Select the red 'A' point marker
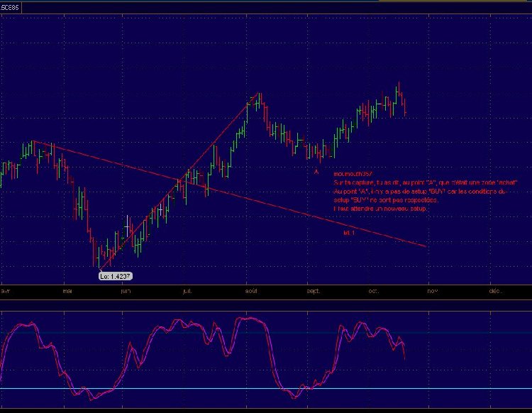The image size is (532, 413). [316, 172]
